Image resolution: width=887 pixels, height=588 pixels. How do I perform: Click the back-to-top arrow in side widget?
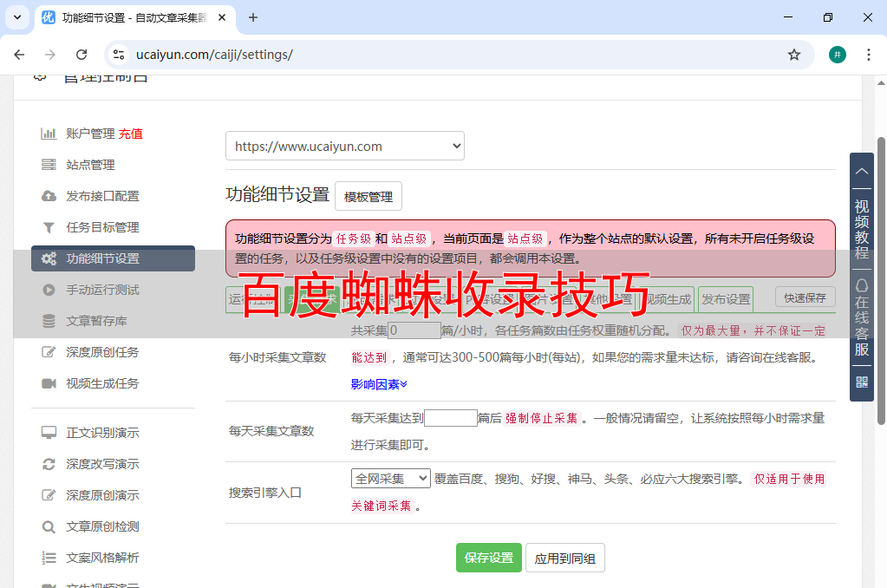click(x=862, y=170)
